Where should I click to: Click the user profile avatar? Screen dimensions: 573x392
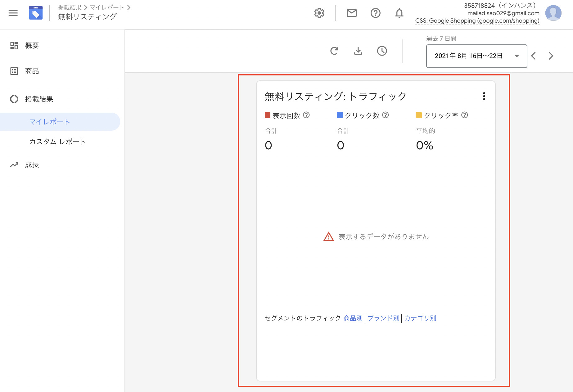tap(553, 13)
